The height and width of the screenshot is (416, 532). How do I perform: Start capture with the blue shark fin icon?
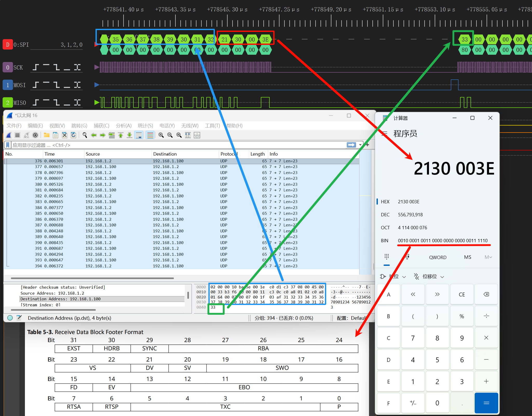(x=9, y=135)
